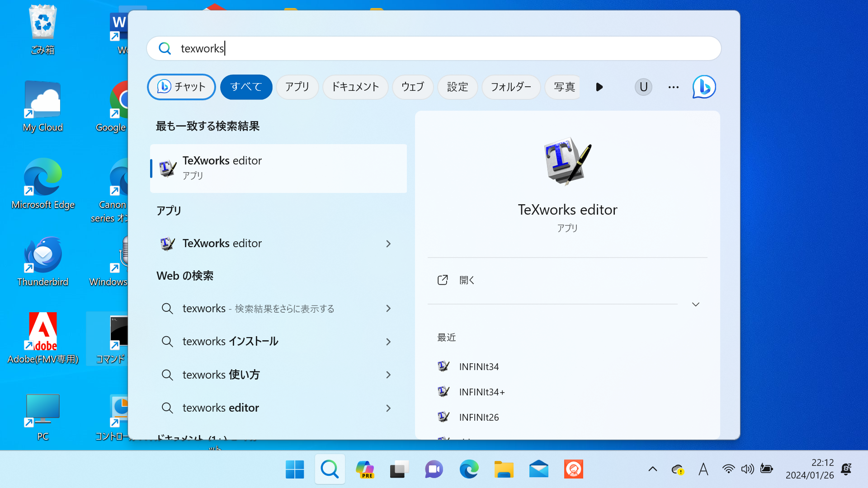The height and width of the screenshot is (488, 868).
Task: Toggle the チャット search filter
Action: [x=181, y=87]
